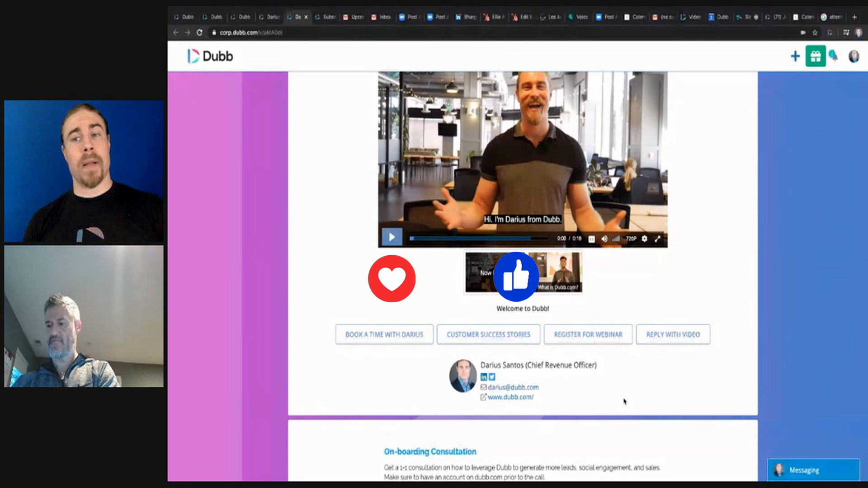Open Customer Success Stories
868x488 pixels.
point(489,334)
